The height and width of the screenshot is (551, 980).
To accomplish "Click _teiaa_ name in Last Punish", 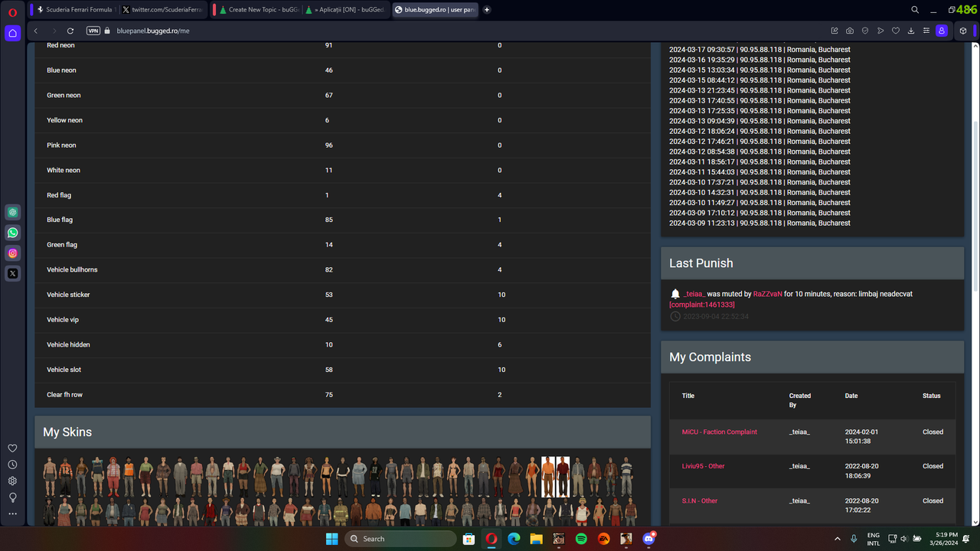I will (x=694, y=294).
